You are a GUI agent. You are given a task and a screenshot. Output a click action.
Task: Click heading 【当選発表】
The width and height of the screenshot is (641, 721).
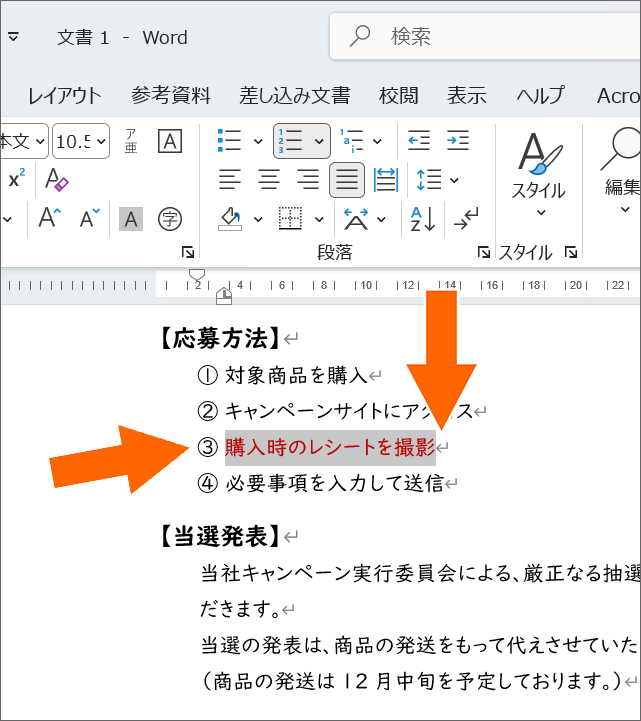(220, 536)
